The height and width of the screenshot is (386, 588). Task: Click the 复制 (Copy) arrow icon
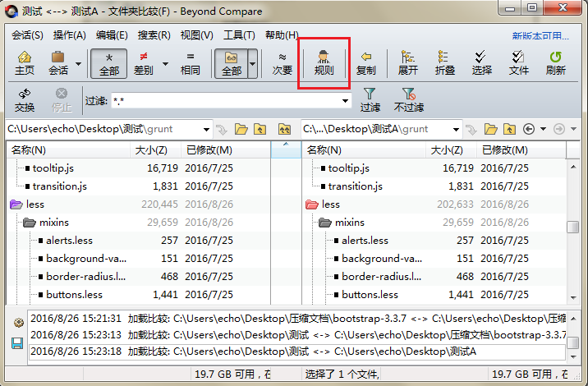[x=366, y=62]
